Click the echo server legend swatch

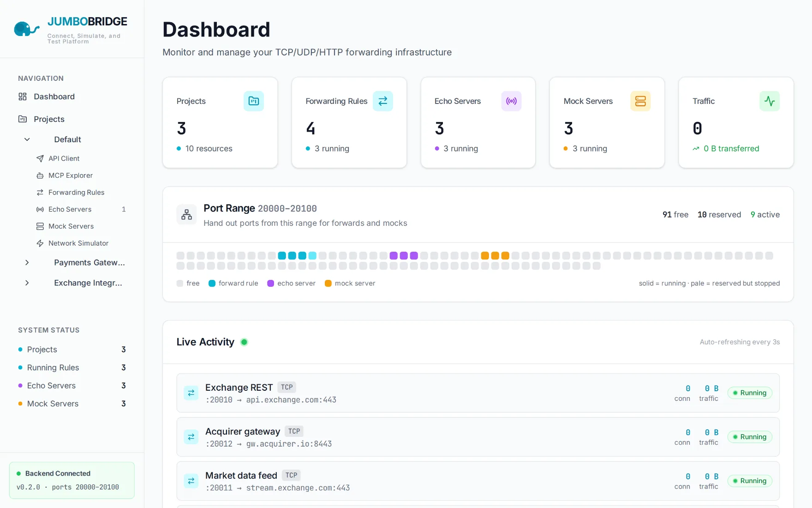coord(271,284)
